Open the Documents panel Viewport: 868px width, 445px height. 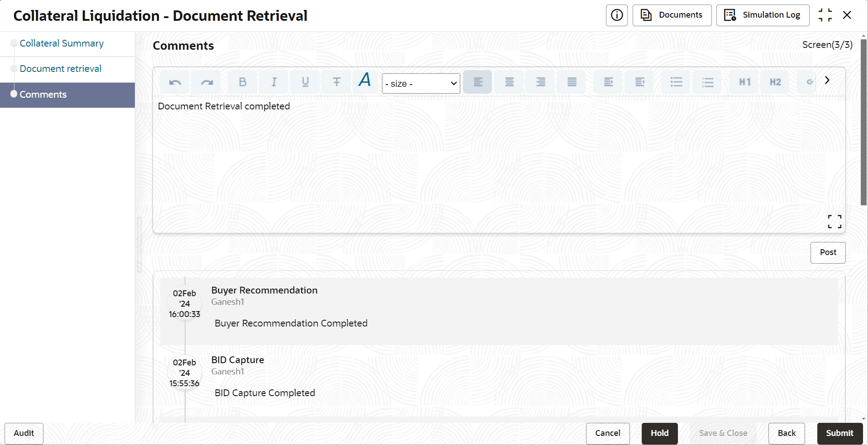(x=672, y=15)
